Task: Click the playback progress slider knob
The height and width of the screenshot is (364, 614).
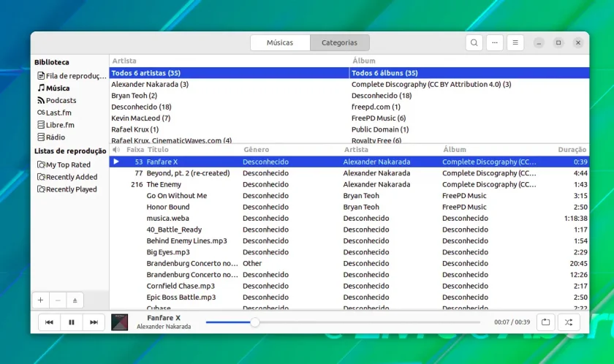Action: [255, 322]
